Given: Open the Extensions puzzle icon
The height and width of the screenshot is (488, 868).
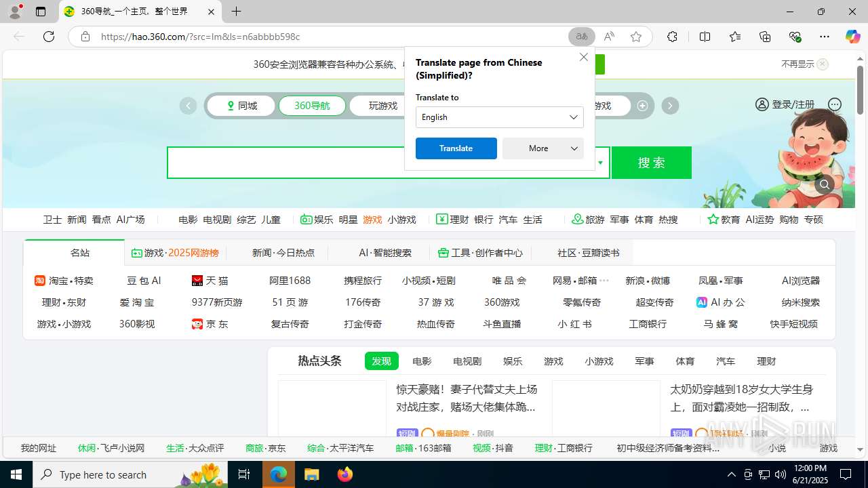Looking at the screenshot, I should (672, 37).
